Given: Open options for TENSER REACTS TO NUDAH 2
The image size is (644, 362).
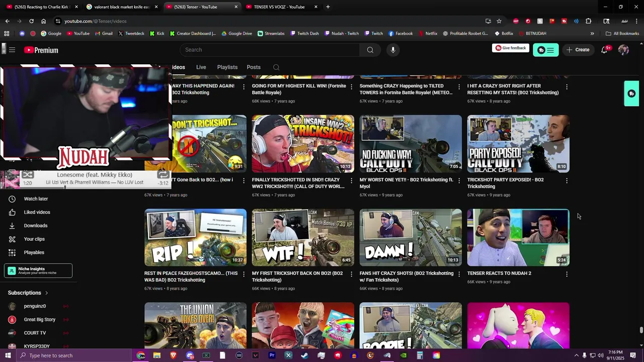Looking at the screenshot, I should pyautogui.click(x=567, y=274).
